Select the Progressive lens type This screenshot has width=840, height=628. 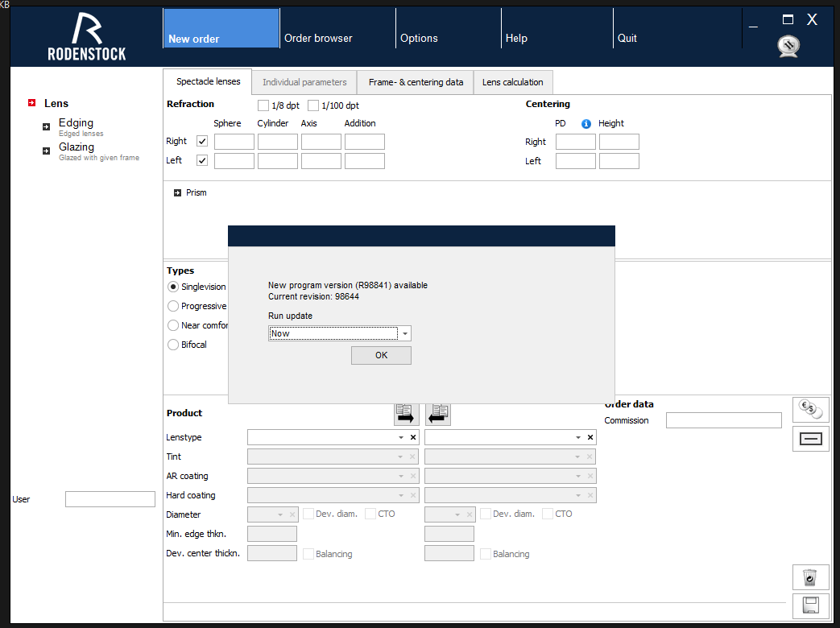173,306
